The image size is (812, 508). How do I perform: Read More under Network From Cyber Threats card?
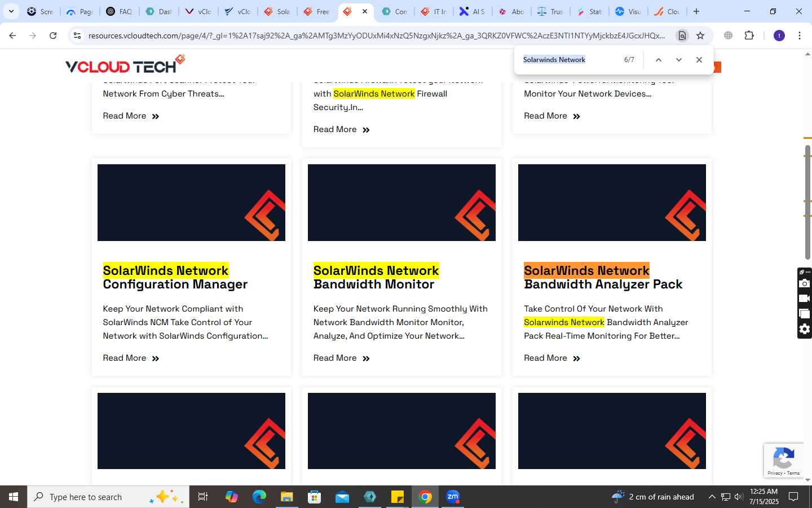[131, 116]
